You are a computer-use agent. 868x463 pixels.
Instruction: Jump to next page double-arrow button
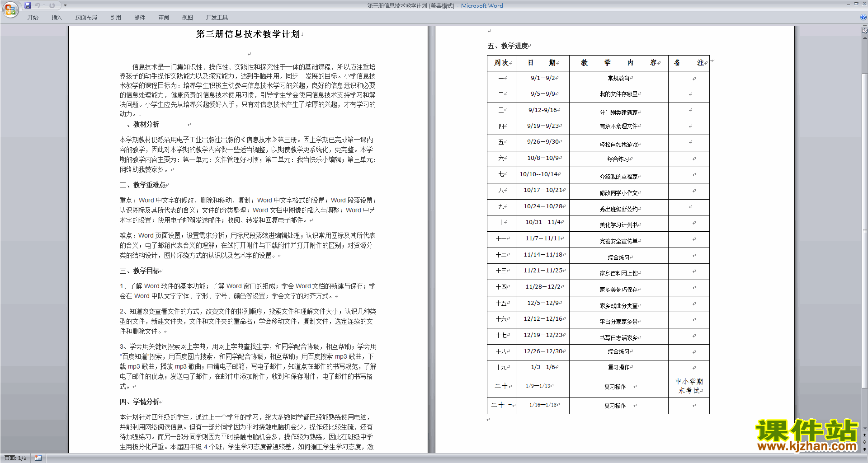864,449
